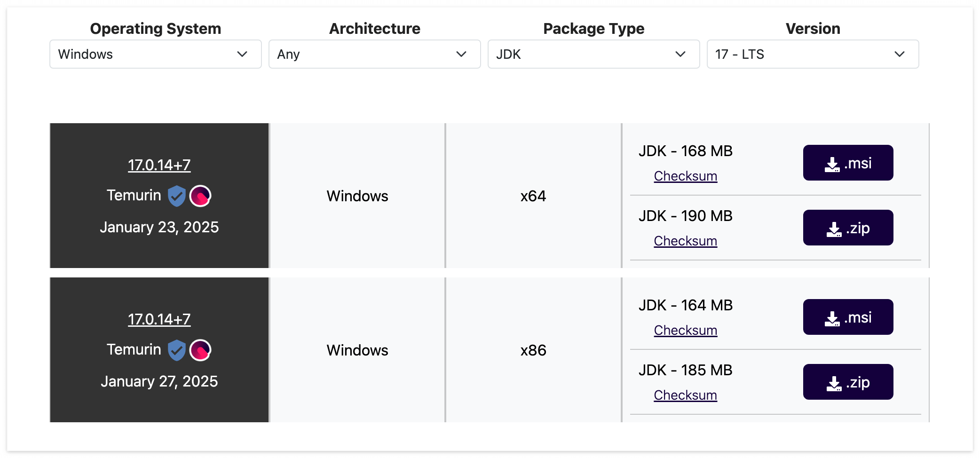Click Windows cell in the x64 row

coord(357,196)
